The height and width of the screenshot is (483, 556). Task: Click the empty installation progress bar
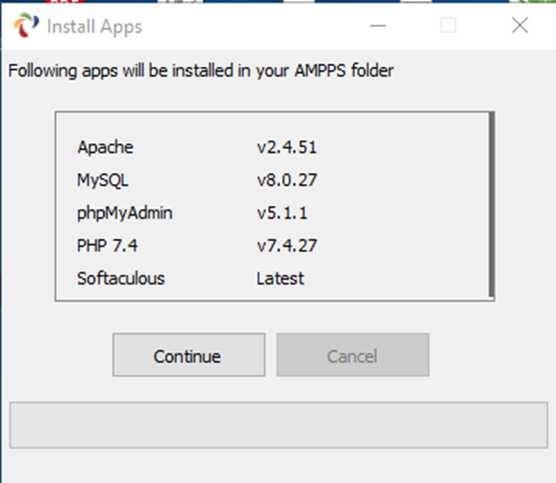[x=279, y=425]
